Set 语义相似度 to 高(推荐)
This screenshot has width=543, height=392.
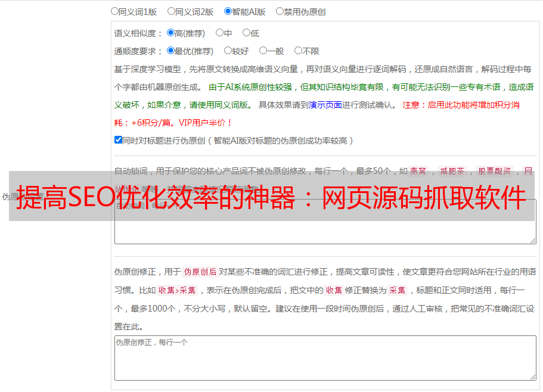click(170, 33)
